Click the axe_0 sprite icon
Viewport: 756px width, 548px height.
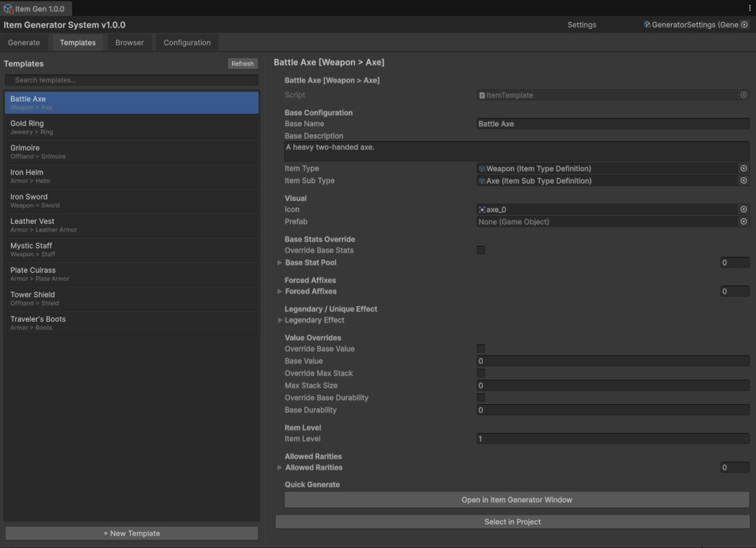click(x=481, y=210)
